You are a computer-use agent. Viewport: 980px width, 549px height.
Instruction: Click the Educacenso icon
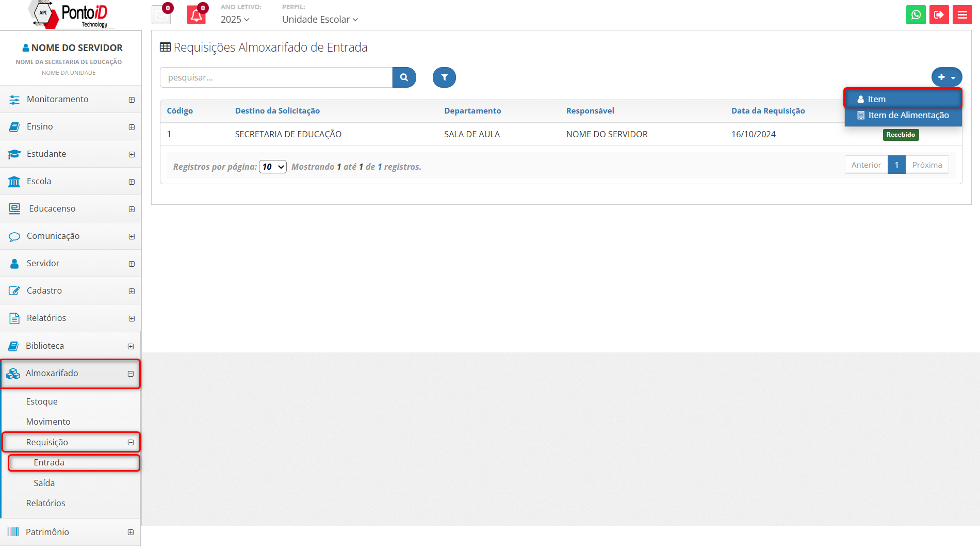point(14,208)
